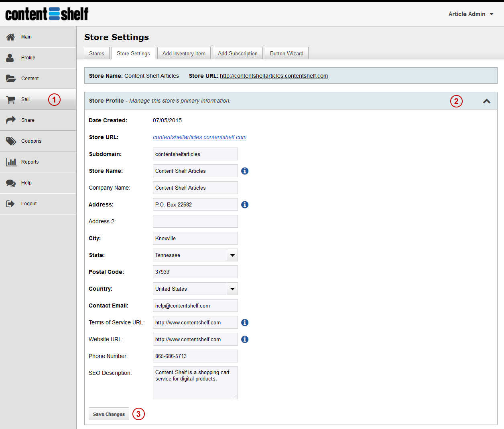Click the date 07/05/2015
The height and width of the screenshot is (429, 504).
coord(167,120)
